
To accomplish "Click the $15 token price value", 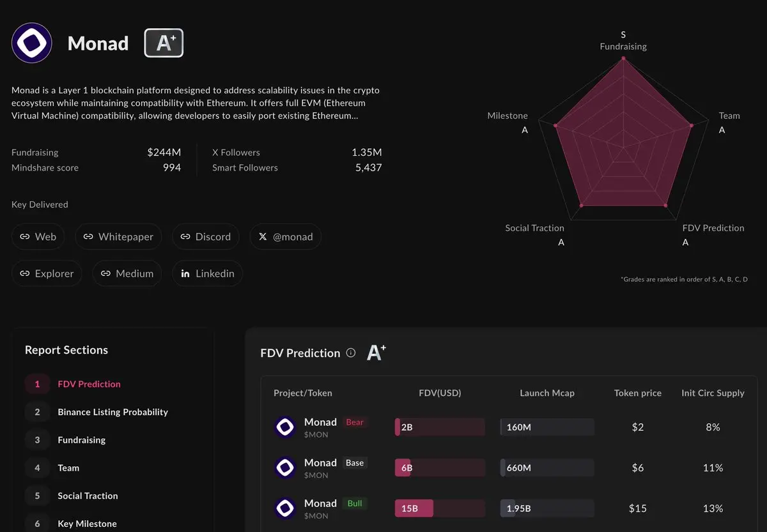I will (x=638, y=508).
